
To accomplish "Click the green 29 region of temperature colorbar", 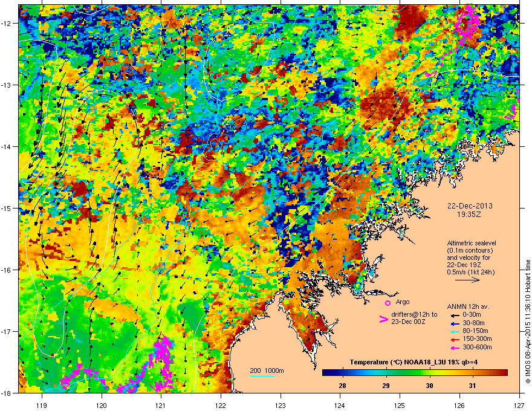I will point(386,373).
